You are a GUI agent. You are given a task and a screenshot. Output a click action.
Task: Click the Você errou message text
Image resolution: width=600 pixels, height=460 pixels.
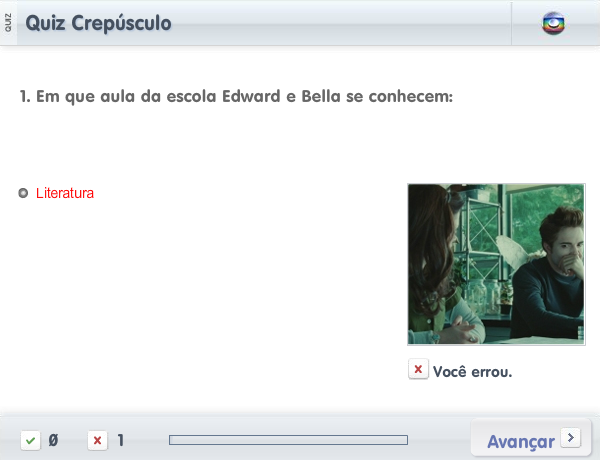tap(473, 372)
